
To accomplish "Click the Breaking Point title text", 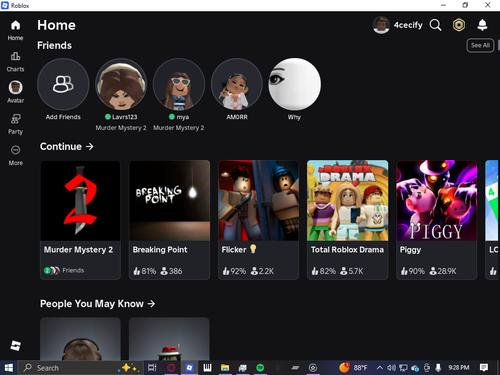I will [160, 250].
